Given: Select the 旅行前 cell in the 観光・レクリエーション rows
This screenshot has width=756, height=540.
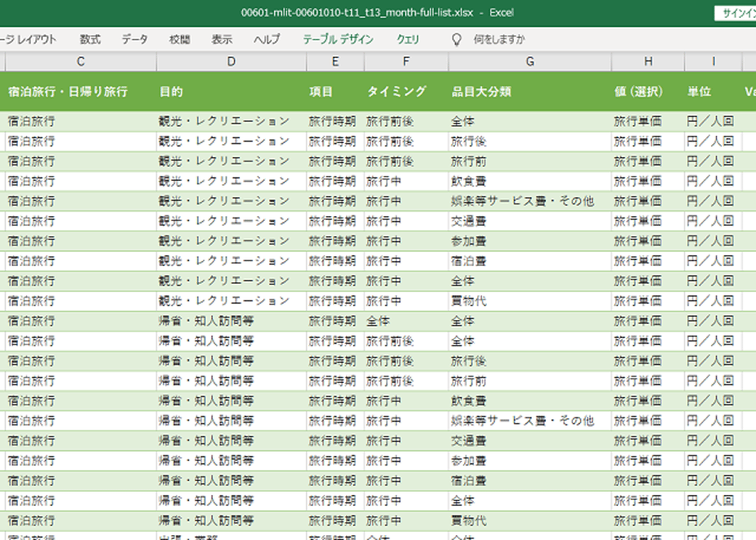Looking at the screenshot, I should [x=530, y=161].
